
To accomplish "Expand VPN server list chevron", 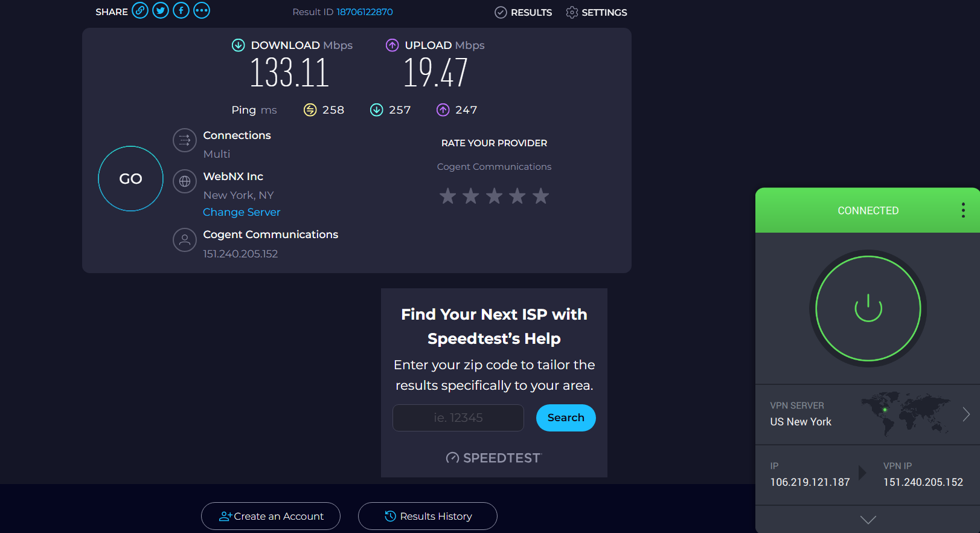I will pos(966,414).
